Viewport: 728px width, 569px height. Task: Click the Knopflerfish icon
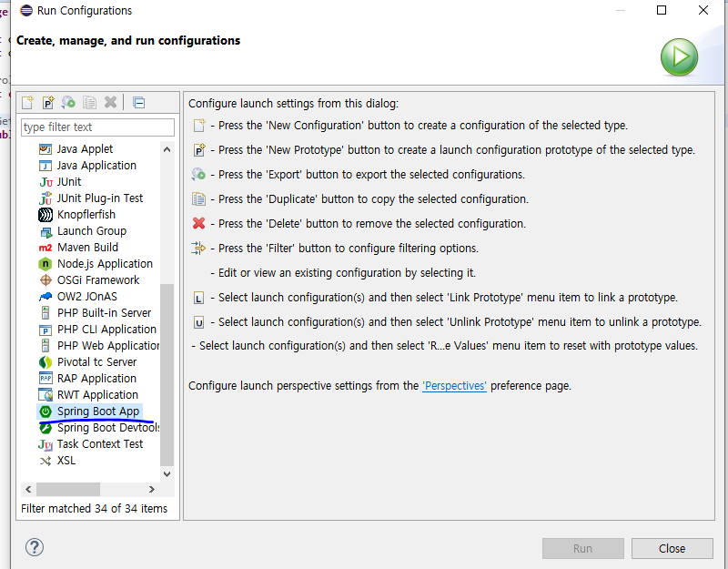[45, 215]
